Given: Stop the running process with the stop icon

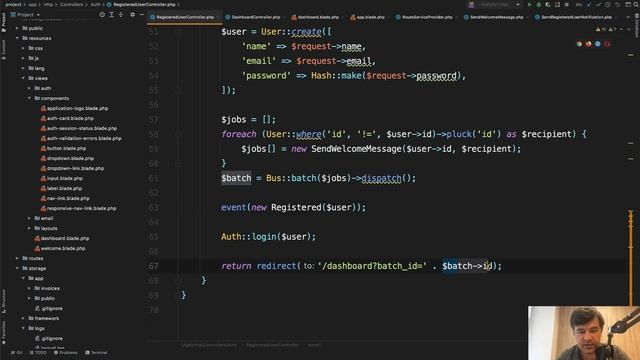Looking at the screenshot, I should click(567, 4).
